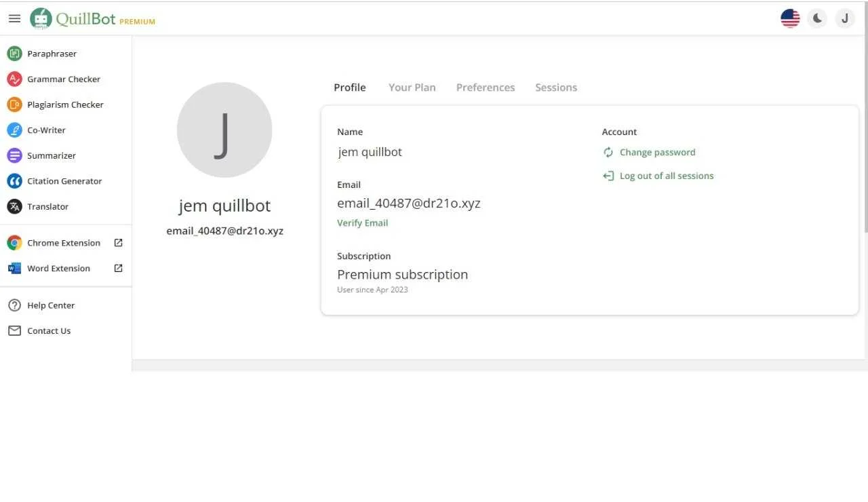Click the 'Premium subscription' text
Screen dimensions: 868x502
(403, 275)
